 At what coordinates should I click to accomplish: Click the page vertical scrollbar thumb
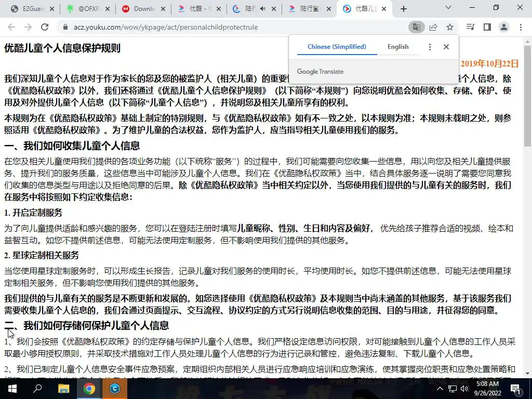coord(528,96)
